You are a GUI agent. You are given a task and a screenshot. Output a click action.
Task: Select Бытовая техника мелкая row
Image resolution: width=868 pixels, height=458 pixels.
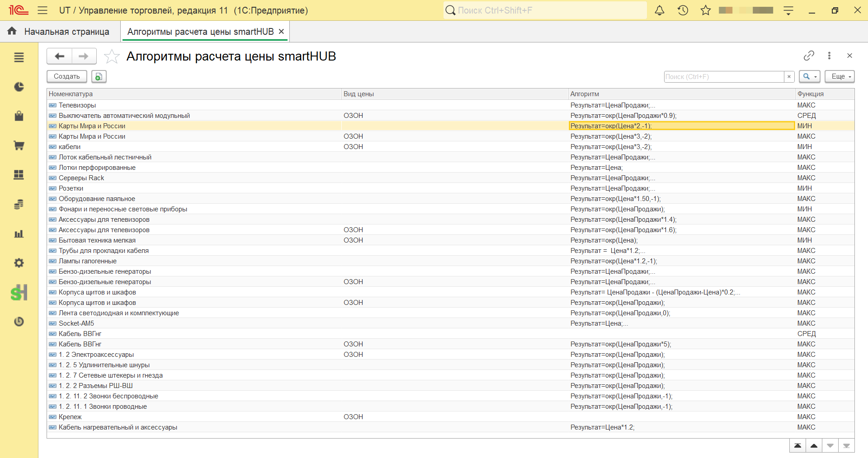pyautogui.click(x=451, y=240)
